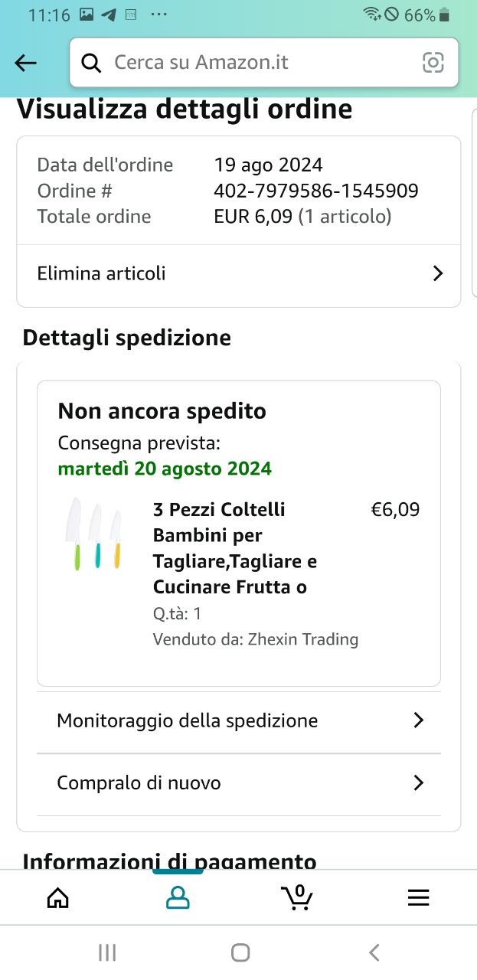Open Compralo di nuovo chevron
Screen dimensions: 477x980
point(418,783)
